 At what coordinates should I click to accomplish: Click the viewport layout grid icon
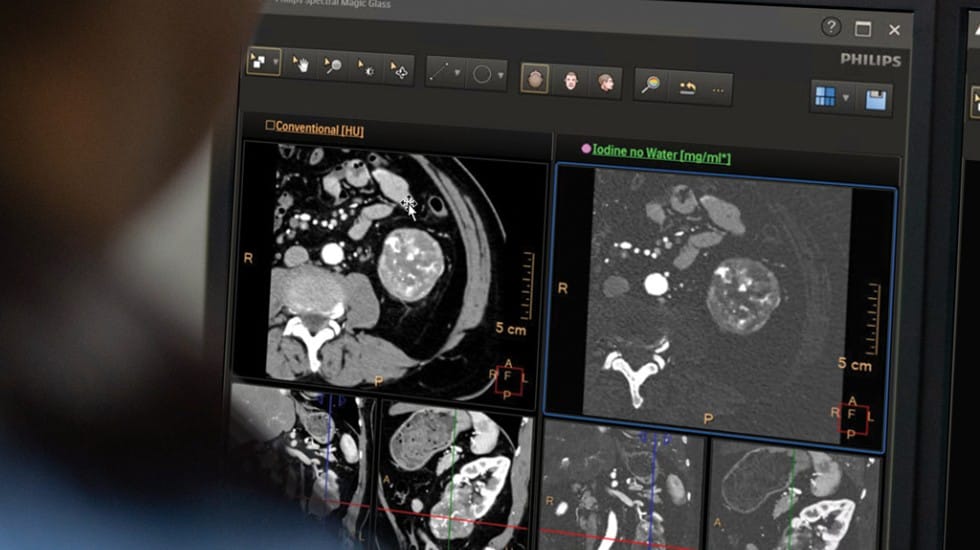tap(825, 96)
